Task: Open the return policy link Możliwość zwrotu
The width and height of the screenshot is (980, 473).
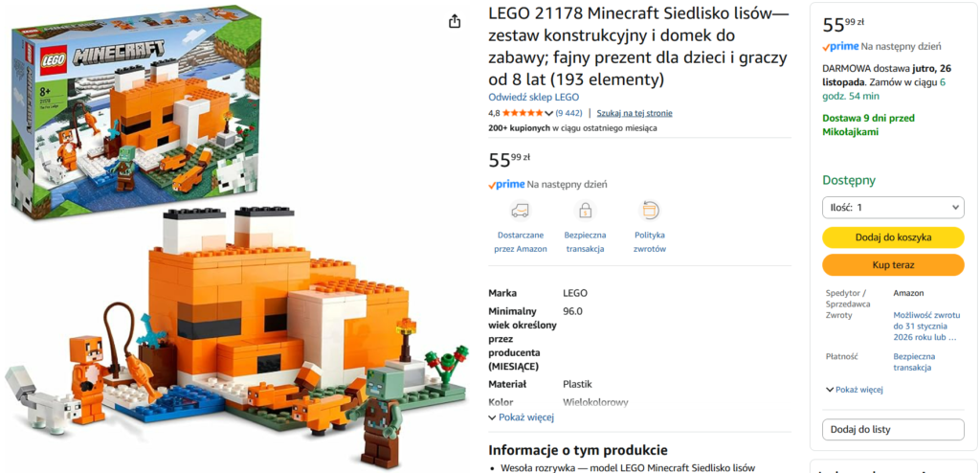Action: point(925,327)
